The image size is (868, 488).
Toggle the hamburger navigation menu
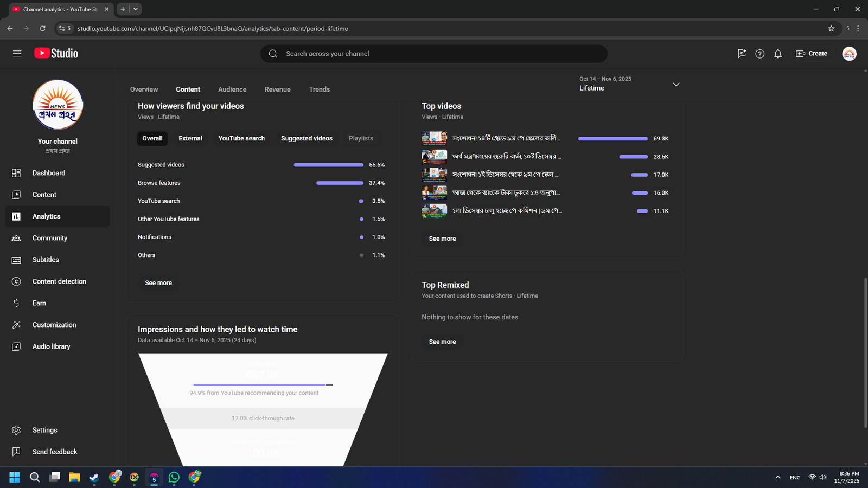17,54
